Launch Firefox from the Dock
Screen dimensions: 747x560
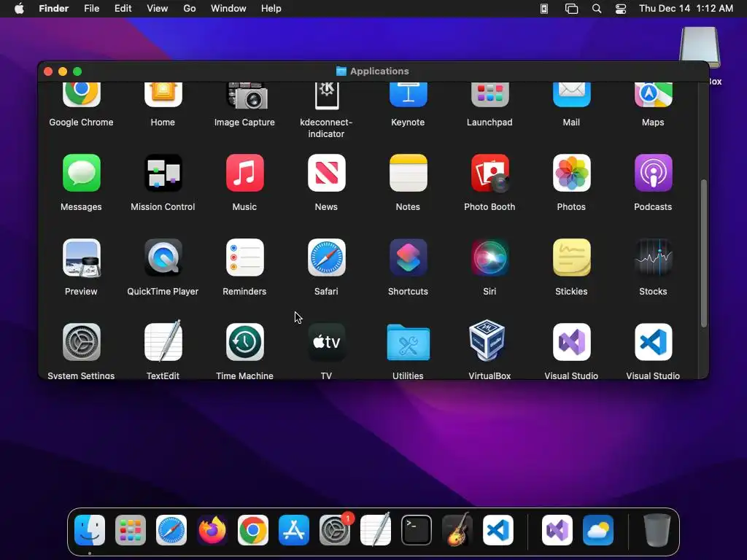pos(212,530)
